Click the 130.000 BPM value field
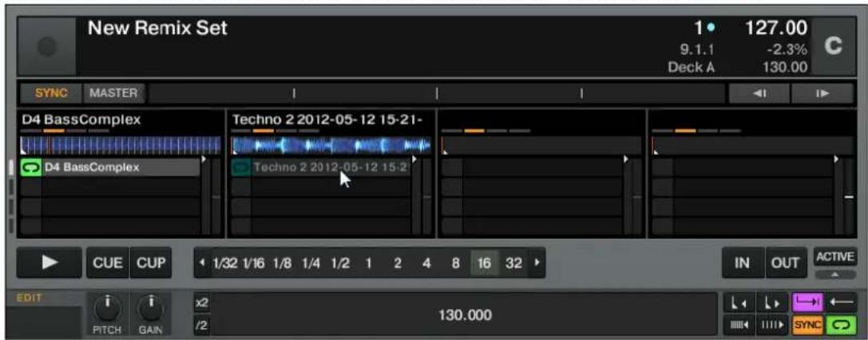868x340 pixels. [x=465, y=315]
